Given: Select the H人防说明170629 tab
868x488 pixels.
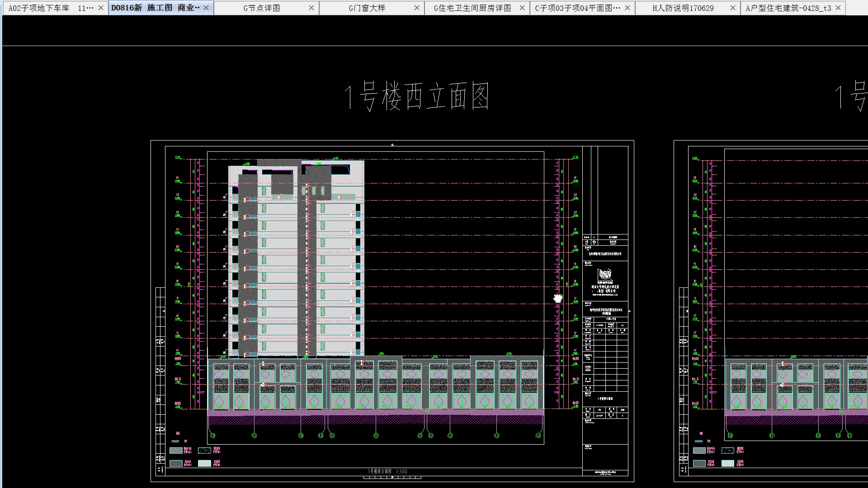Looking at the screenshot, I should point(683,8).
